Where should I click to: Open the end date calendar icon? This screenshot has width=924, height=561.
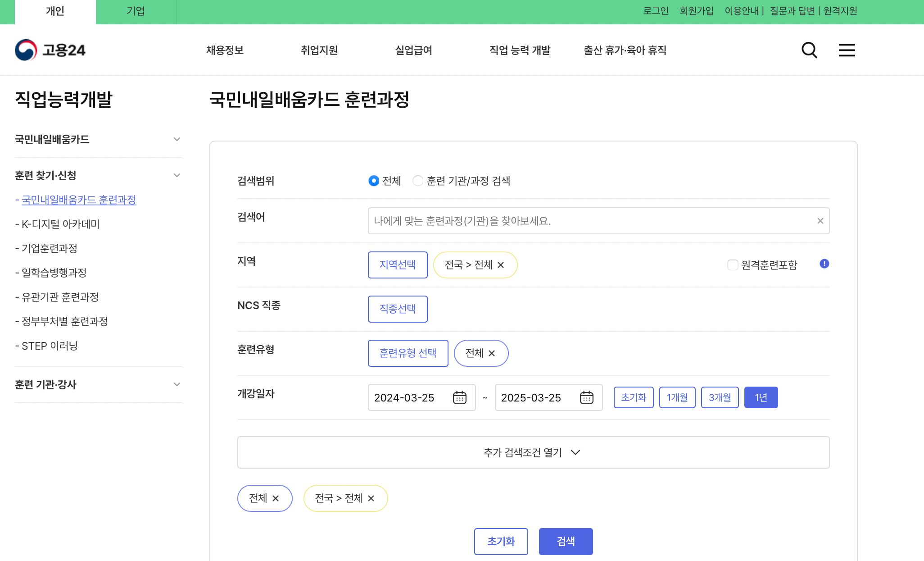click(586, 397)
